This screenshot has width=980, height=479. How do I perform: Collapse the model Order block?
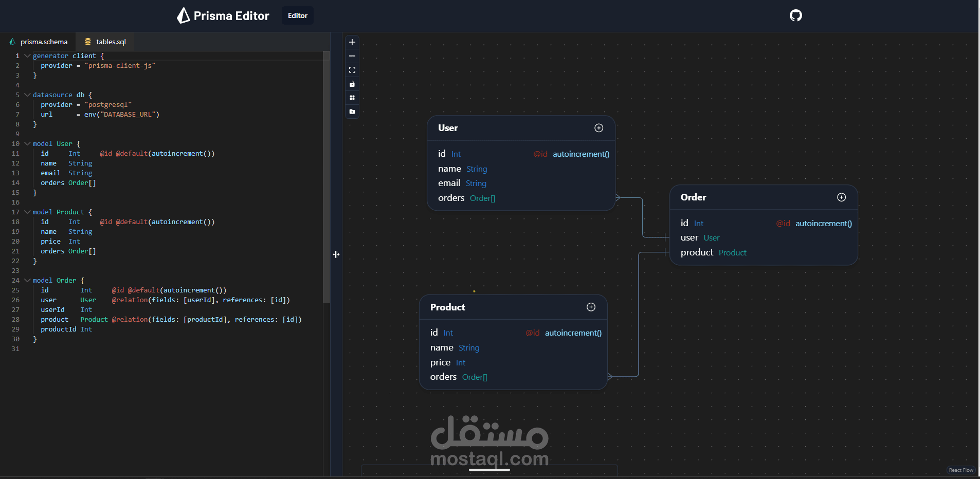click(x=27, y=280)
